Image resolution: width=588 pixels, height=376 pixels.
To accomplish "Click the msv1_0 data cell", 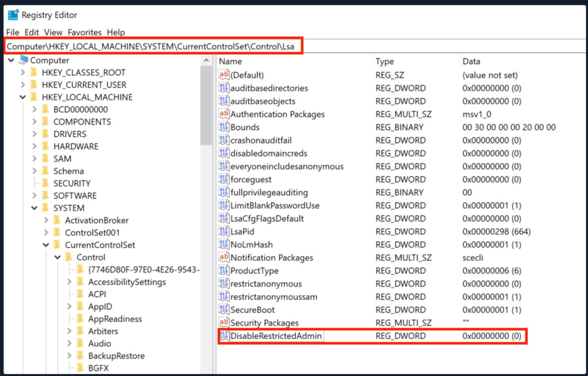I will pos(477,114).
